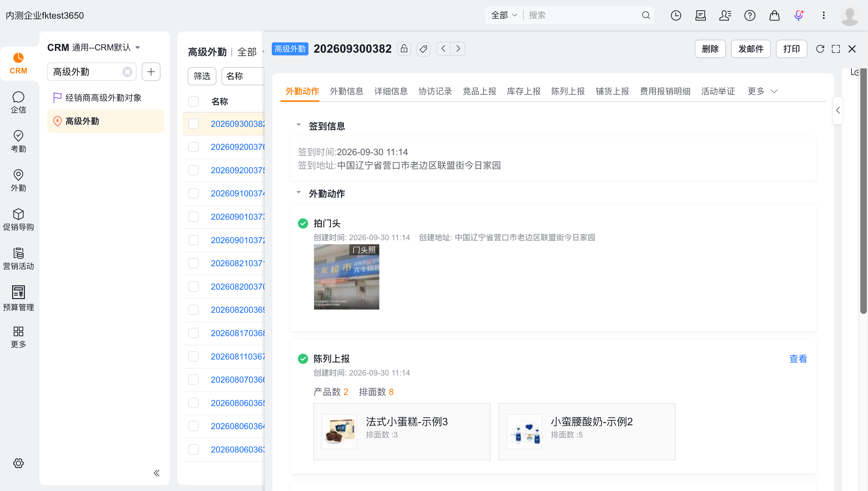Click the search magnifier icon

tap(645, 15)
